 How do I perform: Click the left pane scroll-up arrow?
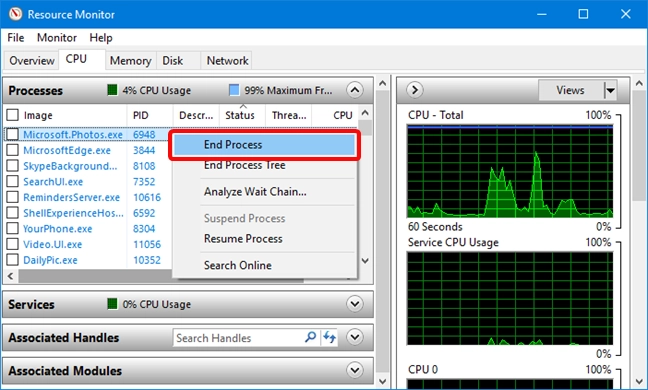(x=383, y=83)
